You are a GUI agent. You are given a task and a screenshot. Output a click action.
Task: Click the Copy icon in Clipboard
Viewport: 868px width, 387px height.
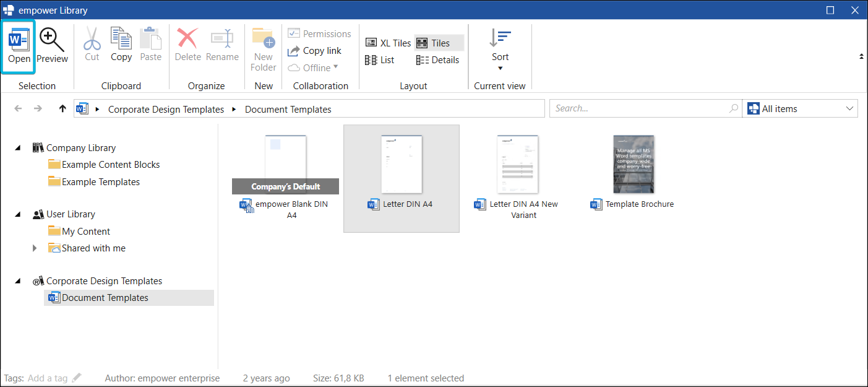pos(121,38)
